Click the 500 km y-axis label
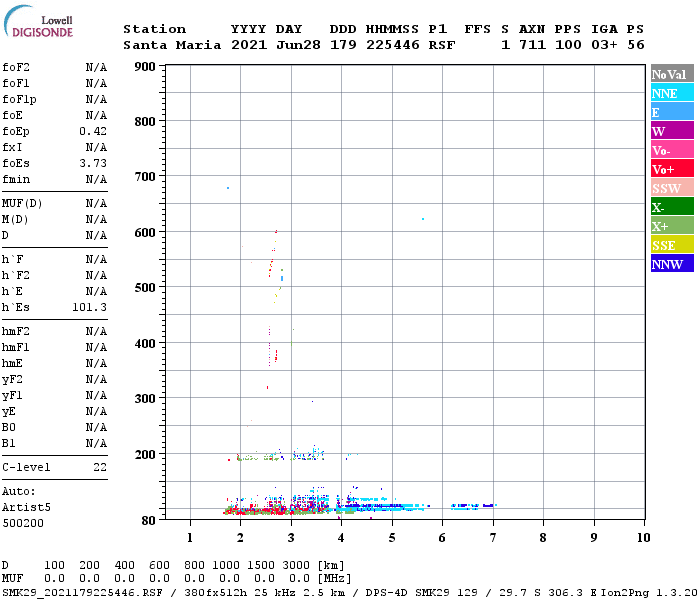 point(145,288)
